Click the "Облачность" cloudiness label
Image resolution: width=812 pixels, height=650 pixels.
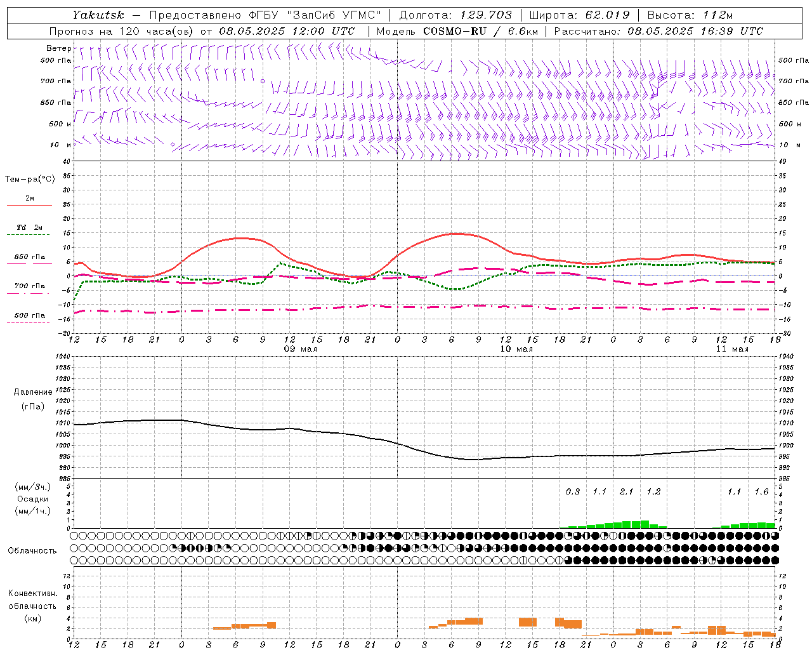click(32, 551)
